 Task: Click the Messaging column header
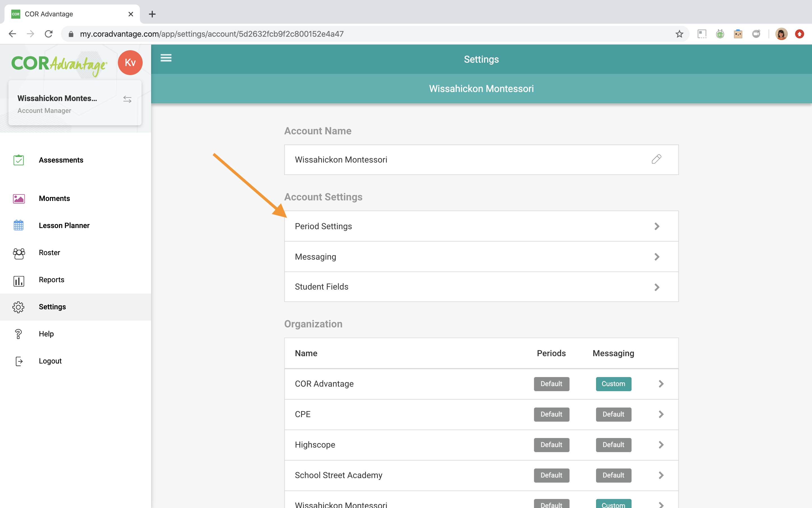[613, 353]
